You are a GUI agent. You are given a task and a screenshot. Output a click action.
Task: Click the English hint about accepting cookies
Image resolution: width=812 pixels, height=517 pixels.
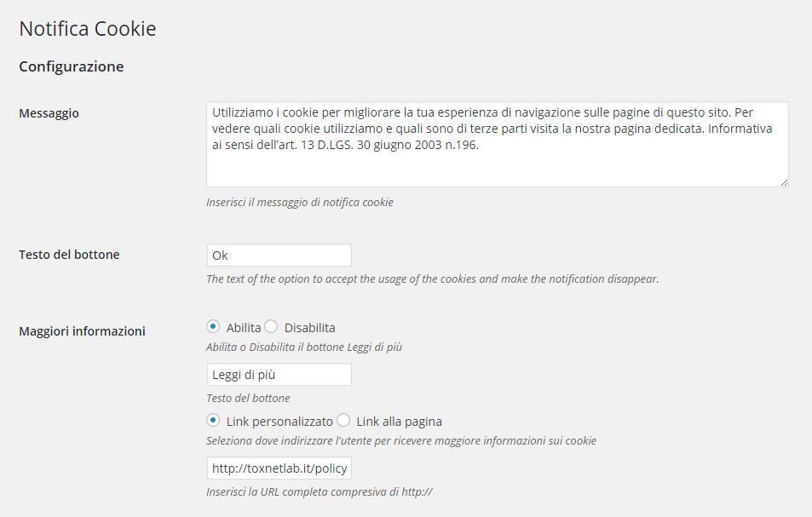(x=432, y=279)
